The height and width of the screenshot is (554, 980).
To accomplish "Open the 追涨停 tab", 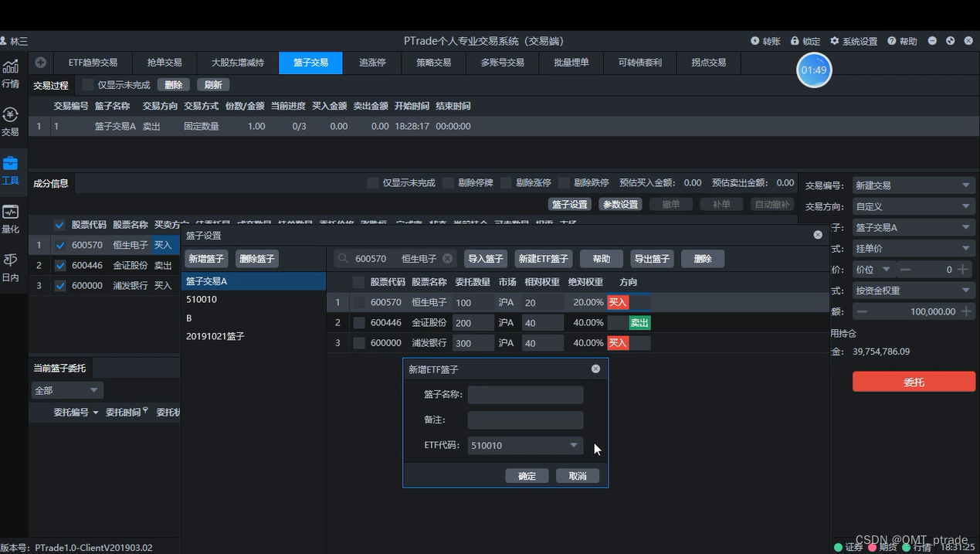I will [x=372, y=63].
